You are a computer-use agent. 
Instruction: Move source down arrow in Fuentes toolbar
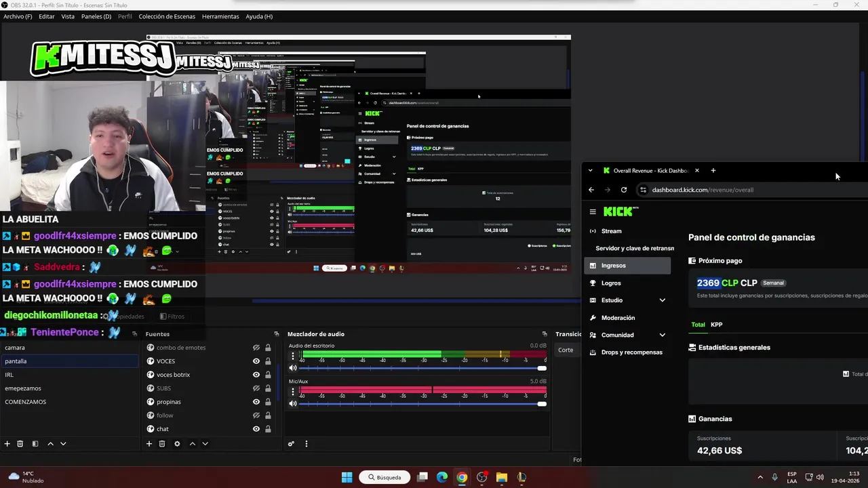tap(205, 444)
